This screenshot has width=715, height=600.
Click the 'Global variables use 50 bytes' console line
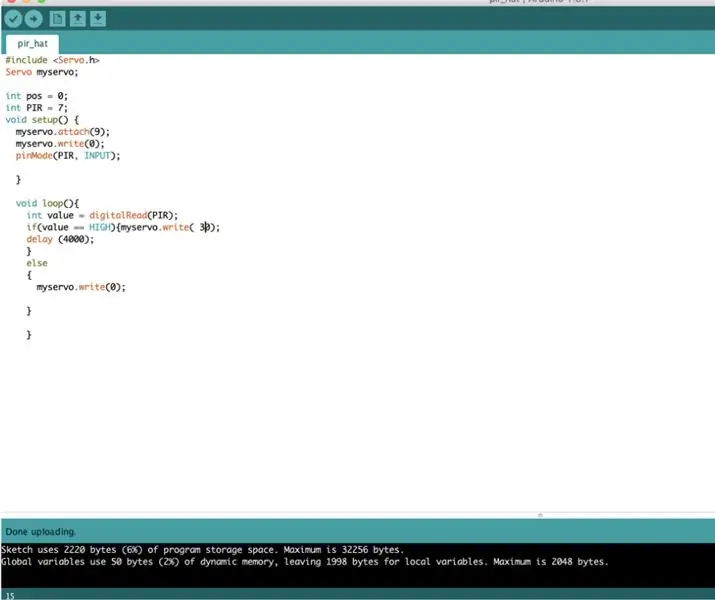305,562
